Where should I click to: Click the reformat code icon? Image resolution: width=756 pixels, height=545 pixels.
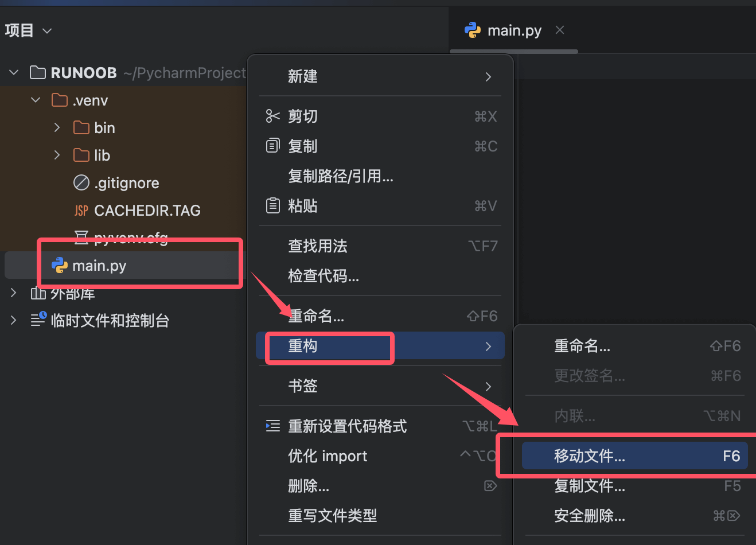(x=273, y=426)
